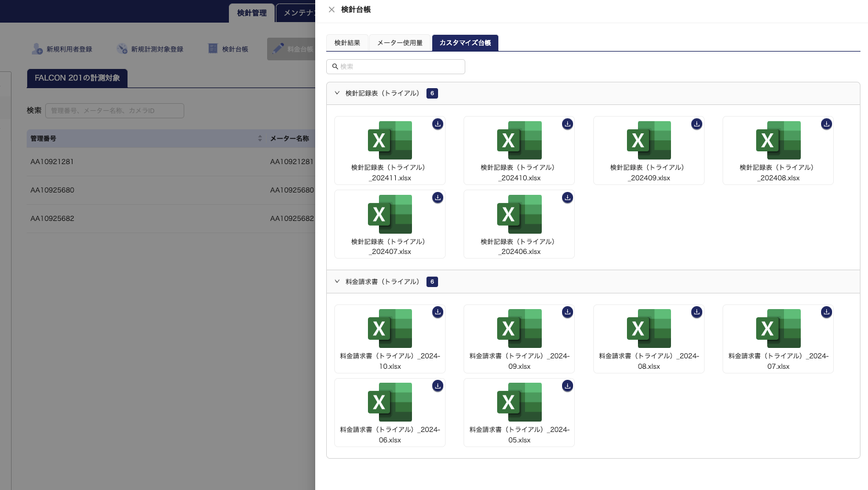
Task: Open Excel icon of 料金請求書_2024-08.xlsx
Action: point(649,328)
